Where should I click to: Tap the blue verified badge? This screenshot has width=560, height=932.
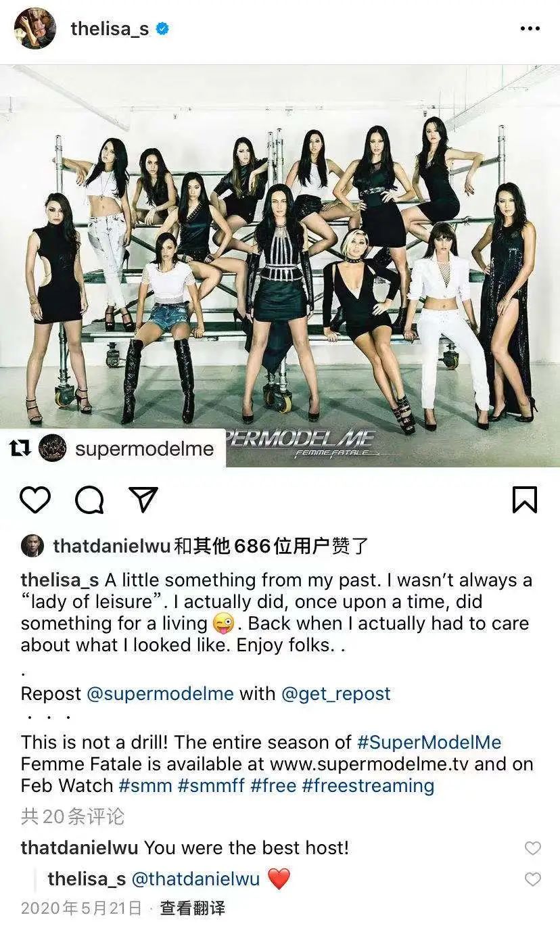coord(162,28)
